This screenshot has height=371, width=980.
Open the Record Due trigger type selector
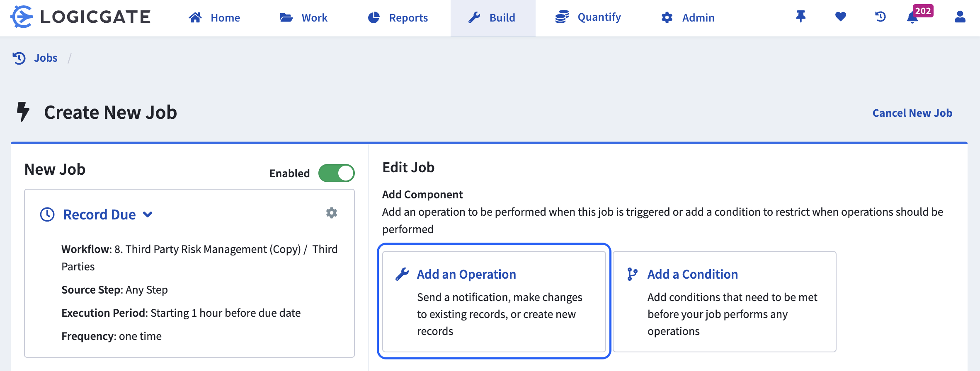(99, 214)
